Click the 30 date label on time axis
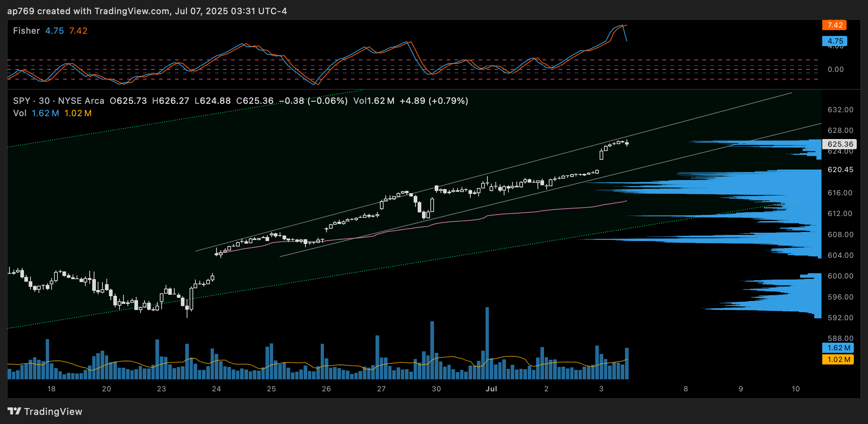Screen dimensions: 868x424 (437, 389)
